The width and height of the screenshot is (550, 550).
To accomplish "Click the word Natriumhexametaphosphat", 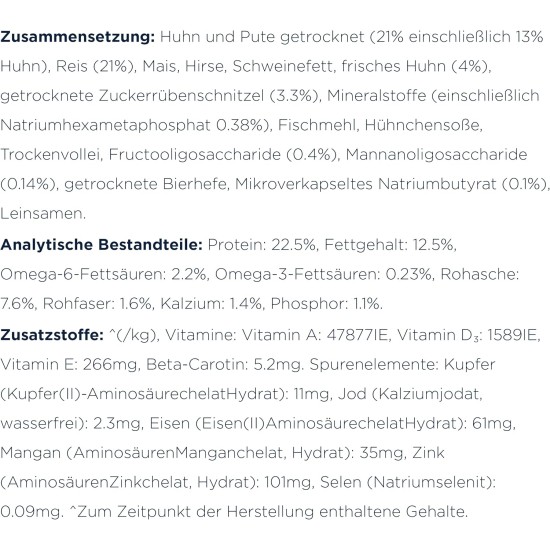I will tap(105, 125).
